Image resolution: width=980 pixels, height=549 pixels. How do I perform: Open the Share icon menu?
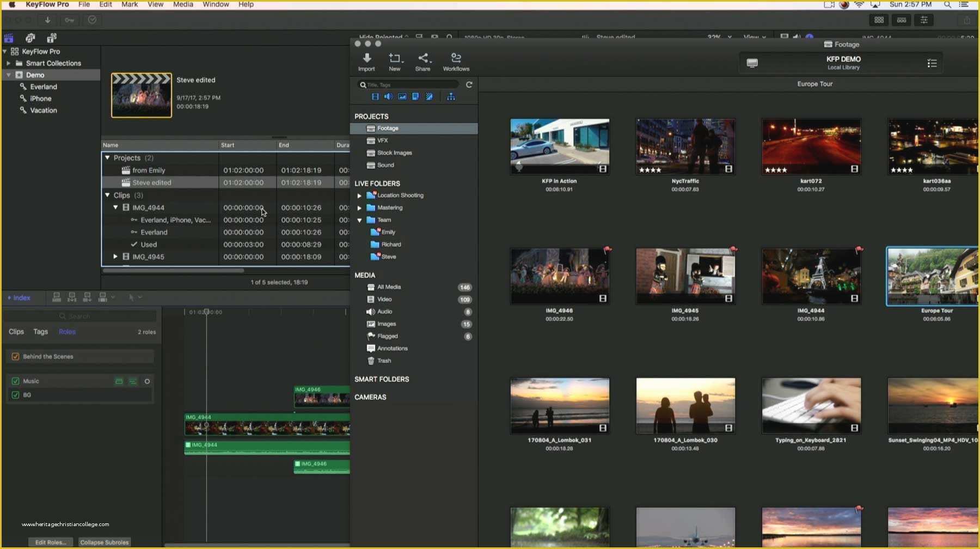[422, 62]
